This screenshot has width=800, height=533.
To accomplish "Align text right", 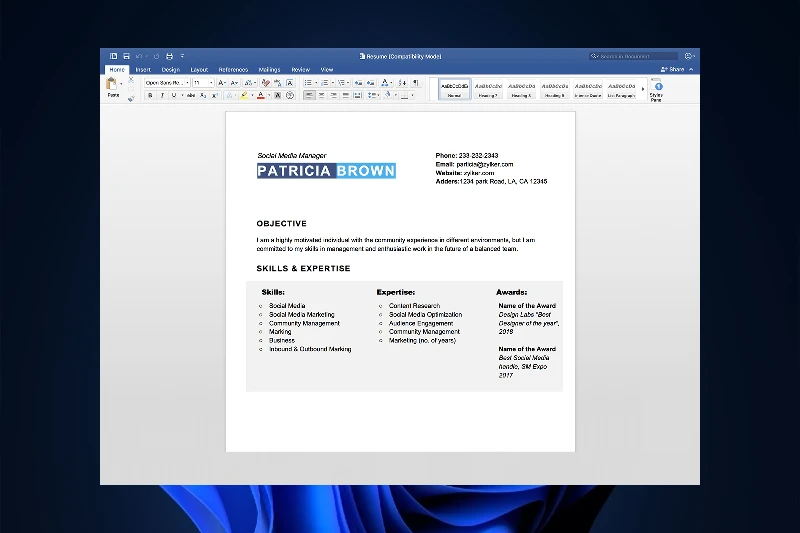I will coord(334,95).
